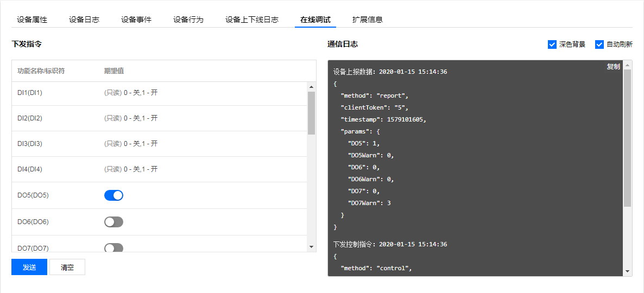Viewport: 644px width, 293px height.
Task: Enable the DO6 toggle switch
Action: [x=113, y=222]
